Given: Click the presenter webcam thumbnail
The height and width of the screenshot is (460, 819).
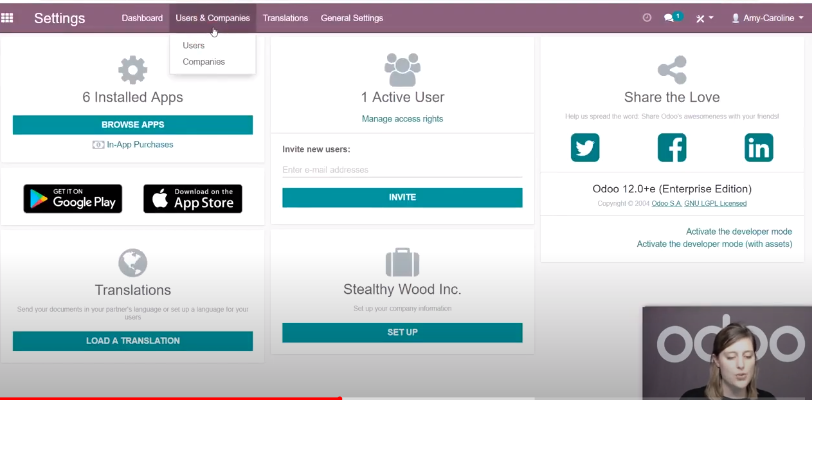Looking at the screenshot, I should pyautogui.click(x=727, y=353).
